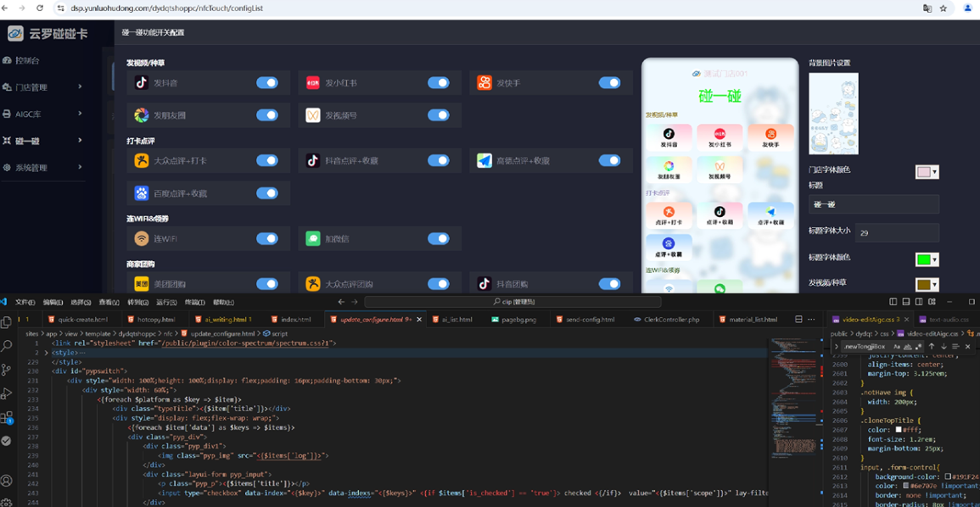
Task: Expand the 碰一碰 sidebar menu
Action: (42, 141)
